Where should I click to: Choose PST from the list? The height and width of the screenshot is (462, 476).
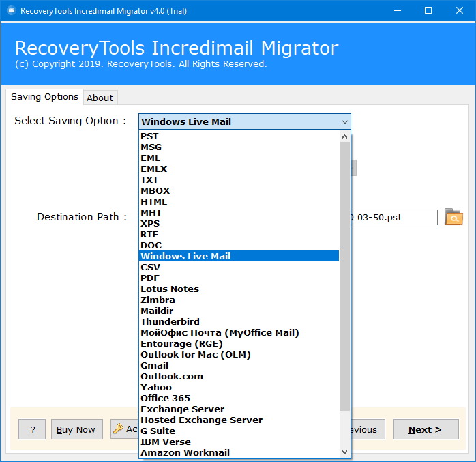point(239,136)
